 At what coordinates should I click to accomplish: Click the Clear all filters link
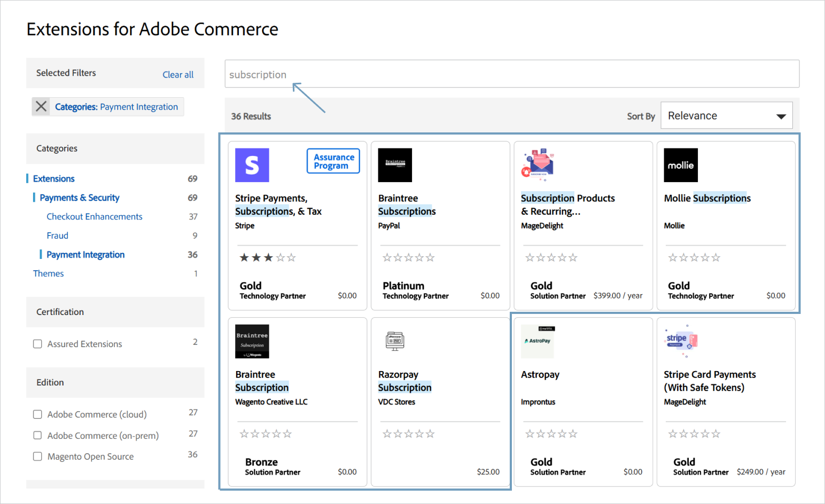tap(178, 75)
